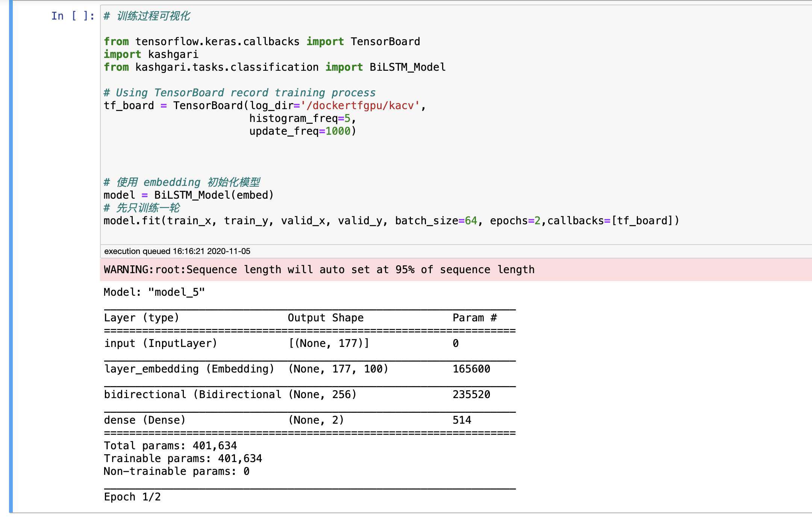This screenshot has width=812, height=517.
Task: Select the Total params: 401,634 line
Action: point(170,446)
